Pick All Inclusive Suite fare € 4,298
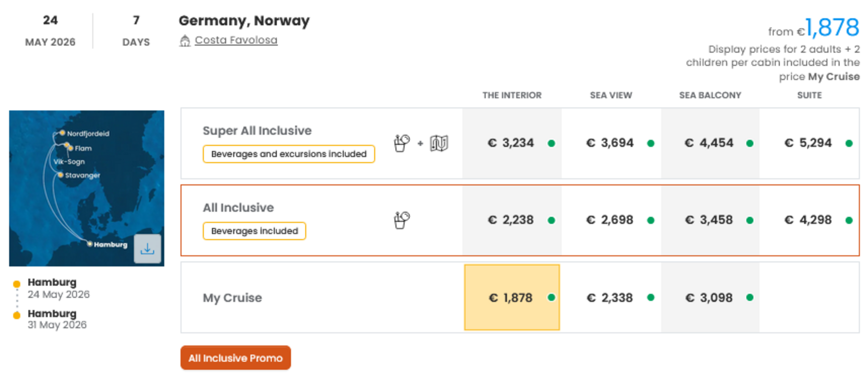This screenshot has height=386, width=868. click(x=808, y=220)
